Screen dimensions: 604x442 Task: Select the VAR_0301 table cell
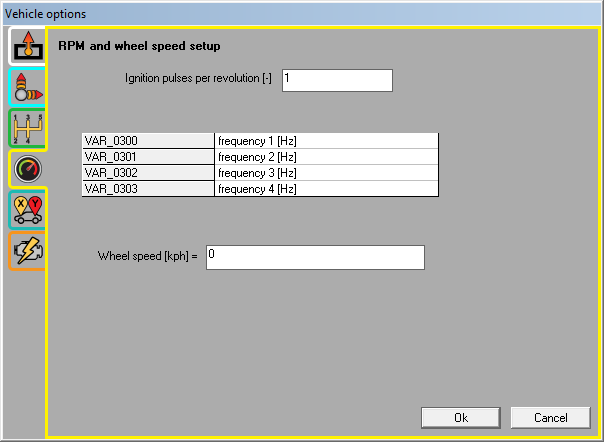tap(148, 157)
